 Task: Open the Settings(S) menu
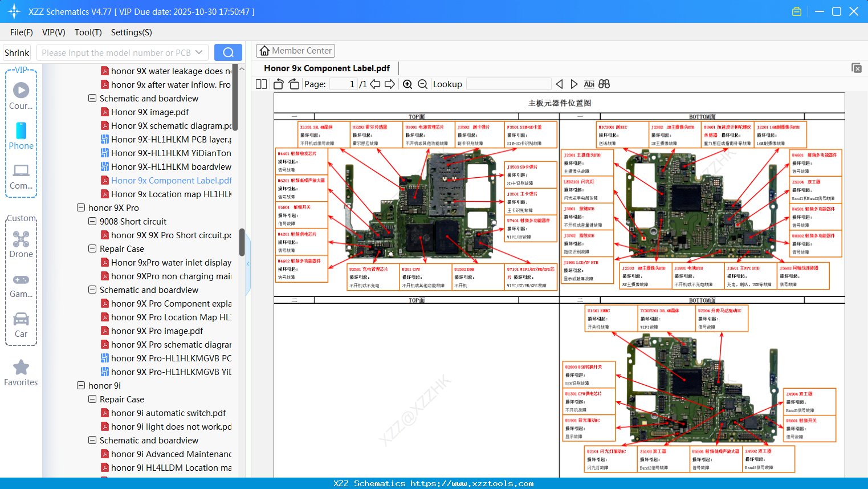click(132, 32)
